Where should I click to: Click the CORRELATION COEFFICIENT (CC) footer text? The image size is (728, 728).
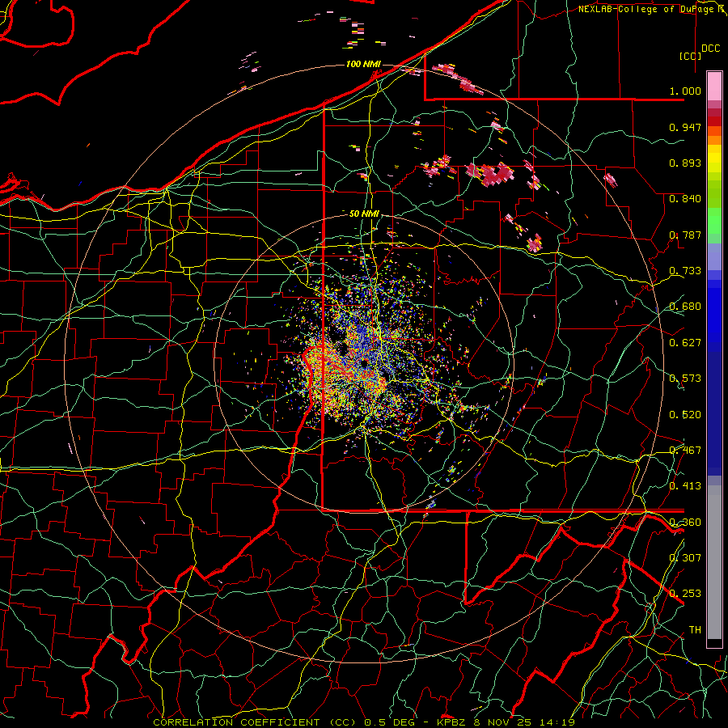tap(255, 722)
